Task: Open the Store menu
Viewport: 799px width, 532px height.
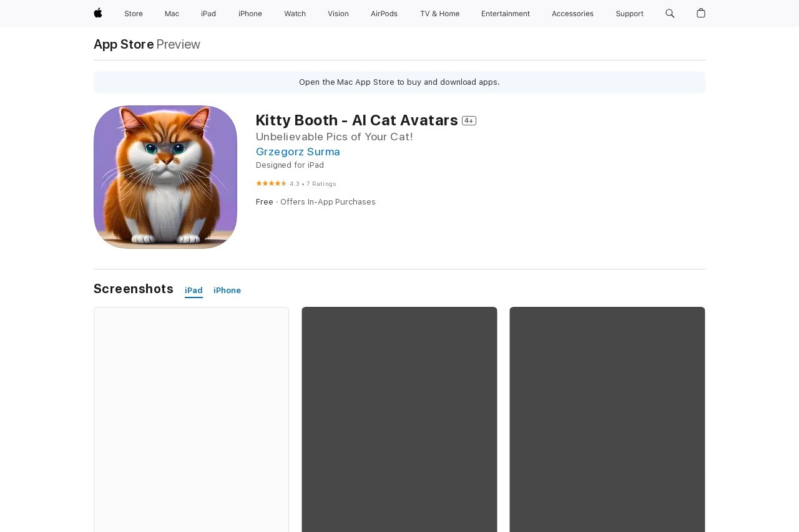Action: 134,14
